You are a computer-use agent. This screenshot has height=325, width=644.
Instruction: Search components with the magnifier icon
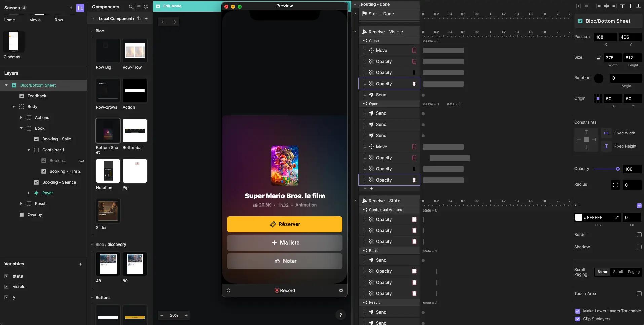[x=131, y=7]
